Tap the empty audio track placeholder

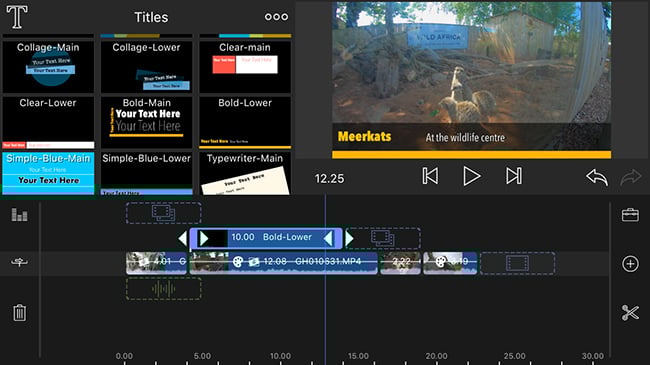tap(164, 288)
